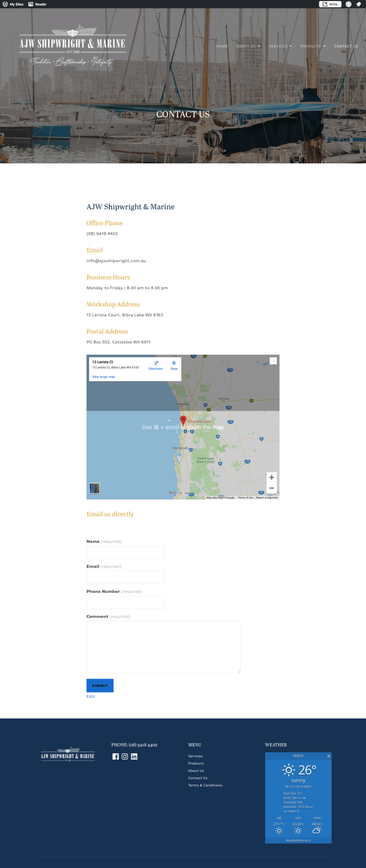366x868 pixels.
Task: Open Reader in the admin bar
Action: click(38, 4)
